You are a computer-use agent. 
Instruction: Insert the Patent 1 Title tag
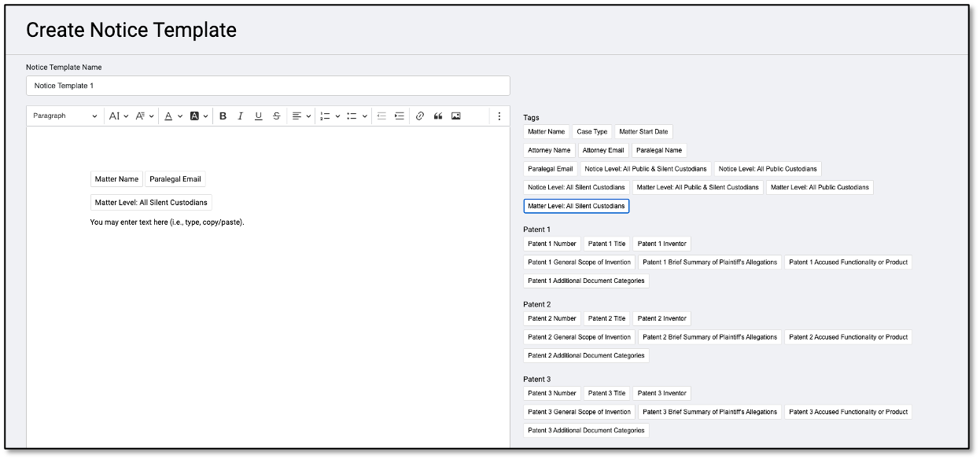pos(607,244)
